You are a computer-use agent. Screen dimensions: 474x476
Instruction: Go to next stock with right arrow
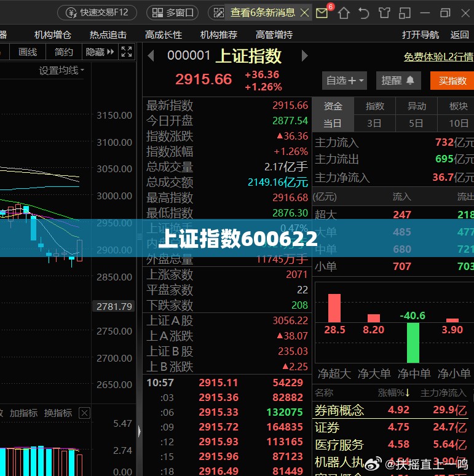tap(305, 56)
